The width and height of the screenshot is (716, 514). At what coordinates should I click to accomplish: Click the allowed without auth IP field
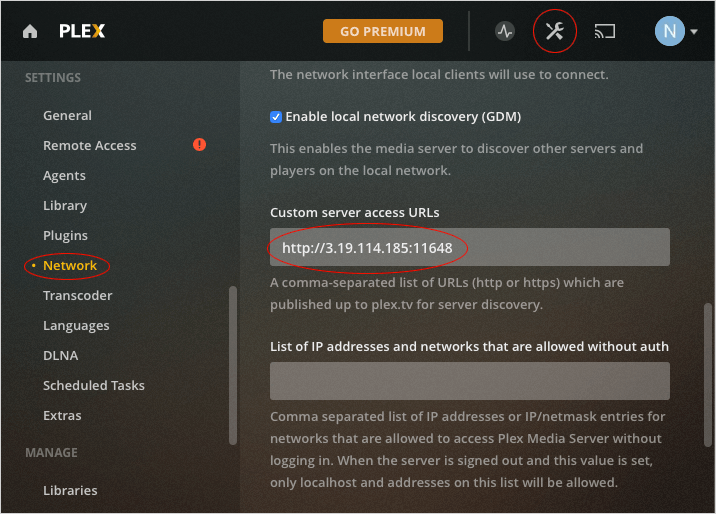pyautogui.click(x=470, y=381)
